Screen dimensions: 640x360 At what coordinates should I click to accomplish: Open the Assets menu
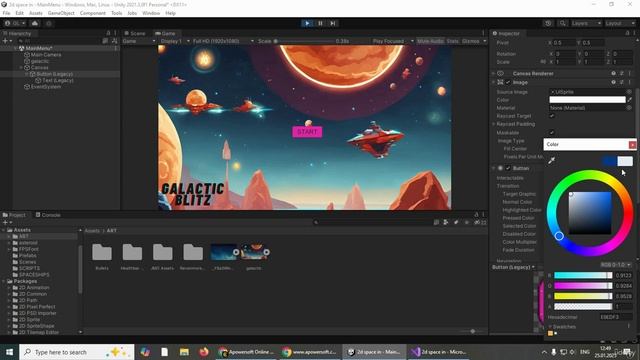click(36, 13)
